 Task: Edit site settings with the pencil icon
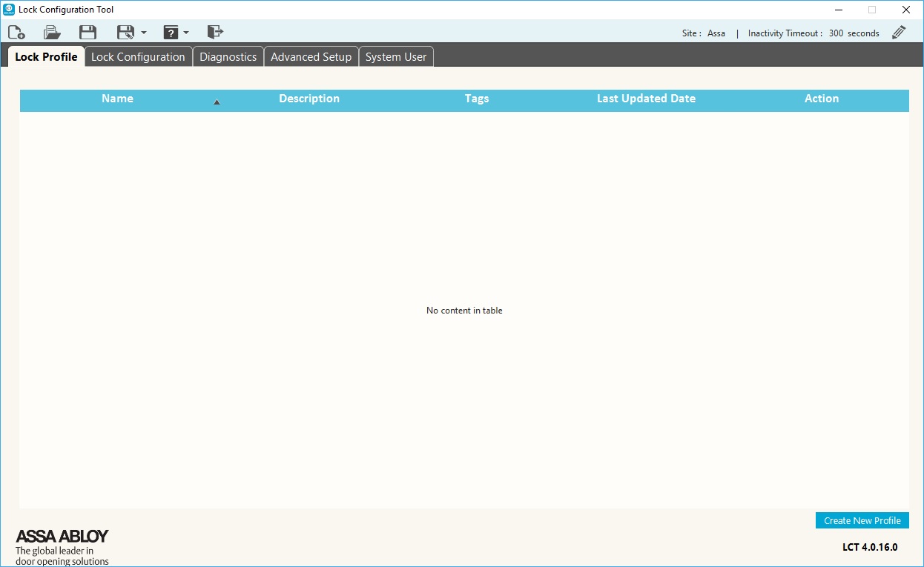(899, 33)
